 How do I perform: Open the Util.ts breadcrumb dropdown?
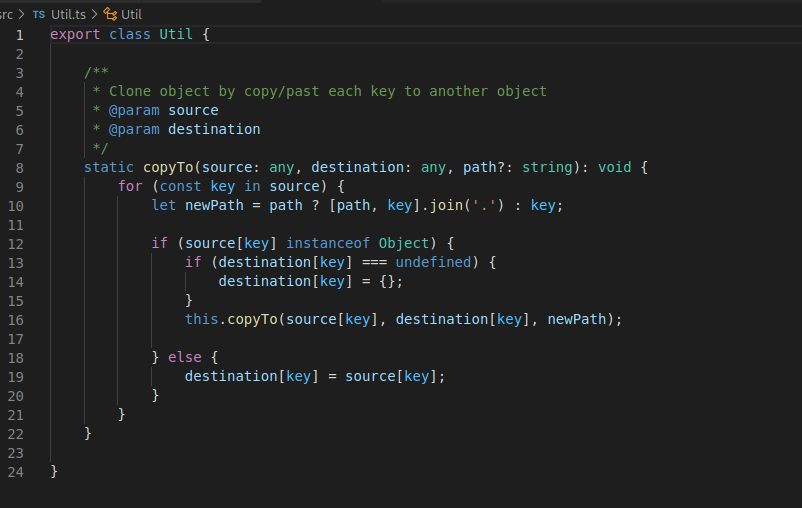point(68,14)
